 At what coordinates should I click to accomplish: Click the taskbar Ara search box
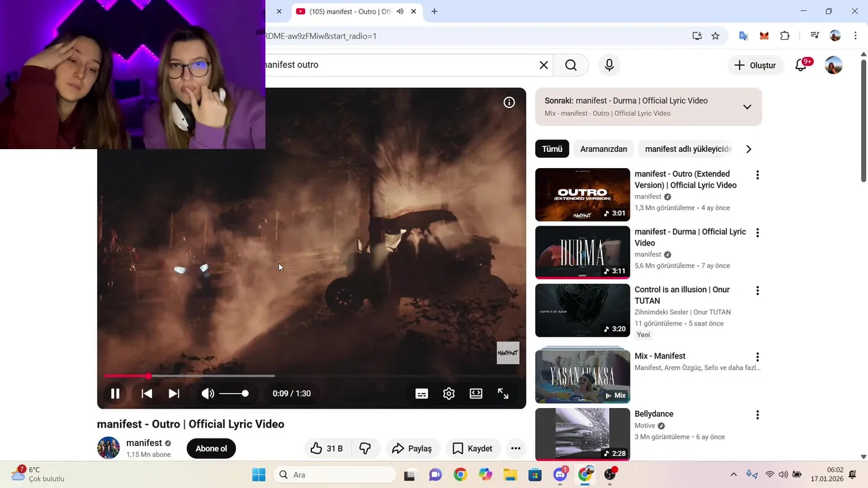(x=335, y=474)
